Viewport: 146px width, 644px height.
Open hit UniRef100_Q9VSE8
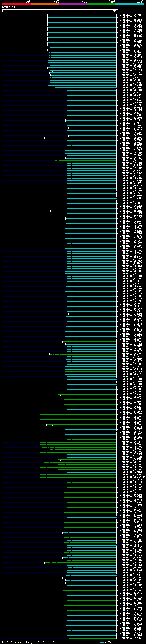[x=131, y=437]
